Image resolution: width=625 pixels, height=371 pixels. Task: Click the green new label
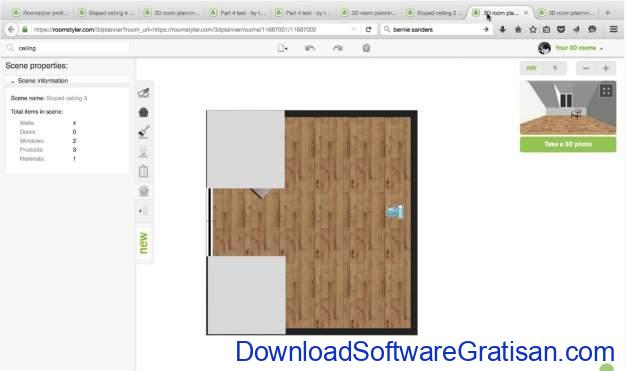click(x=143, y=243)
